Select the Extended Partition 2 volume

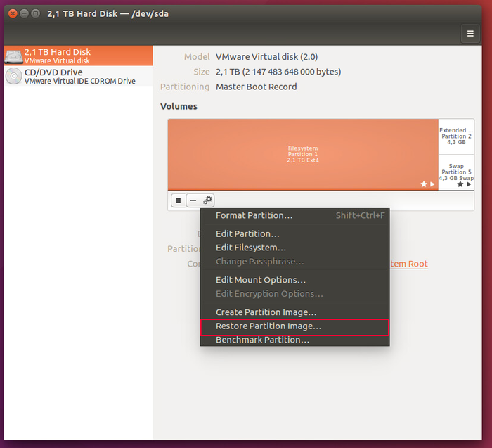tap(456, 137)
